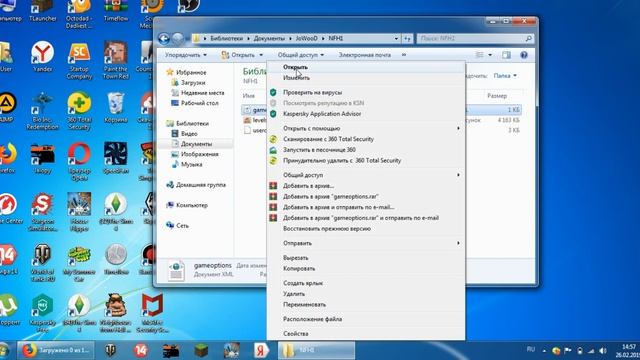Click Yandex browser icon in taskbar
The image size is (640, 360).
click(x=261, y=351)
